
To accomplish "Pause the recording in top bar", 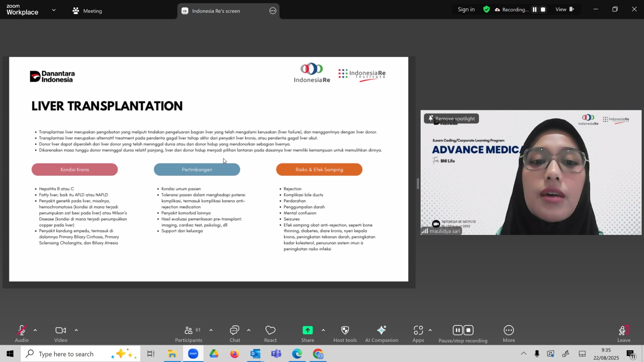I will tap(535, 10).
